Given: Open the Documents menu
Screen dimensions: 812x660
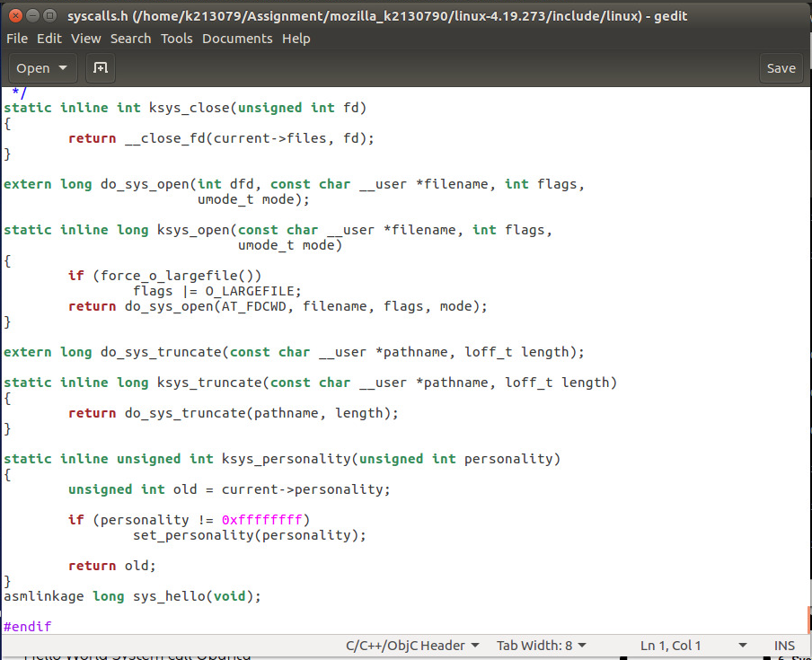Looking at the screenshot, I should [237, 38].
